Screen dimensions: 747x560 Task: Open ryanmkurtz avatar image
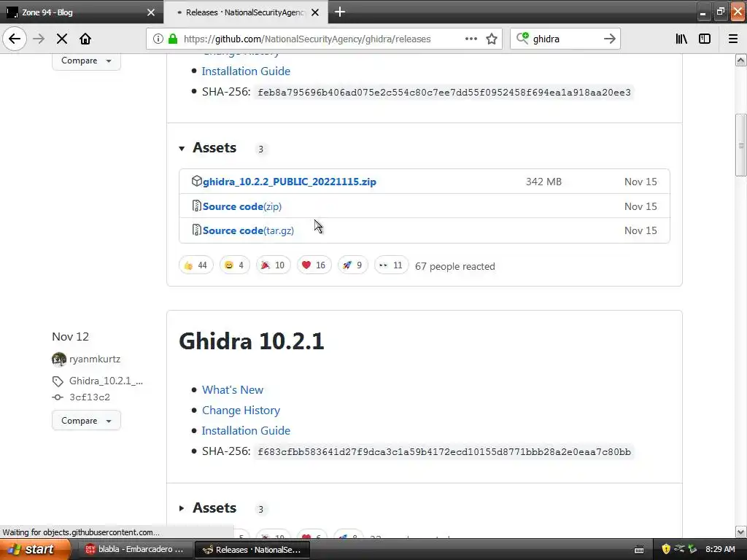click(x=59, y=359)
